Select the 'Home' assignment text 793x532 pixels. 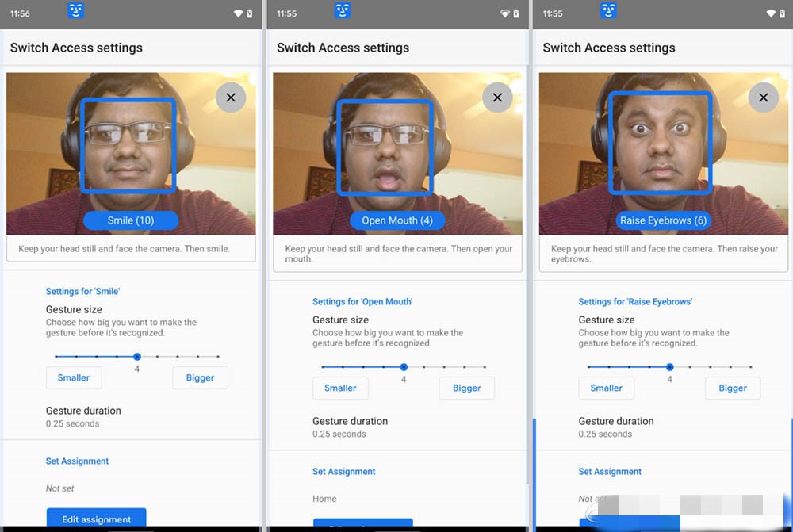[x=324, y=499]
